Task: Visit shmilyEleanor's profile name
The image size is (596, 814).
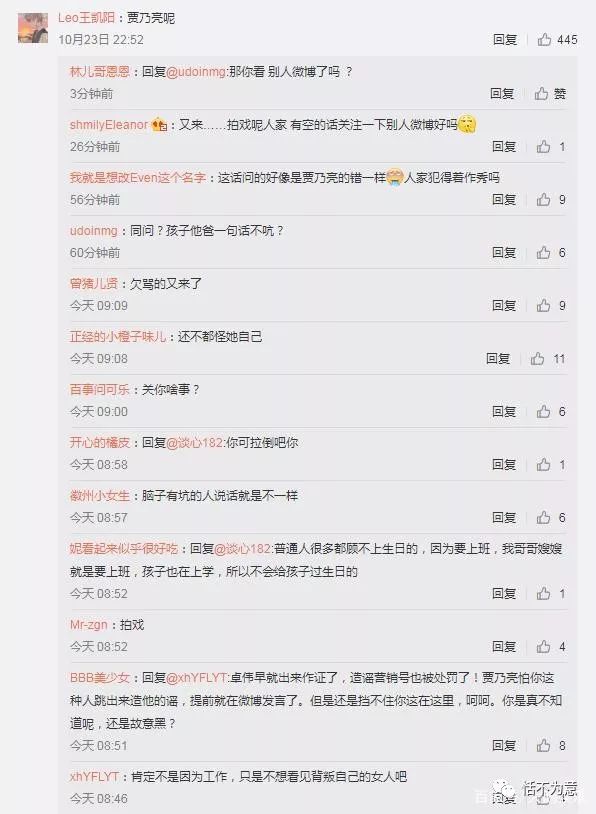Action: 109,125
